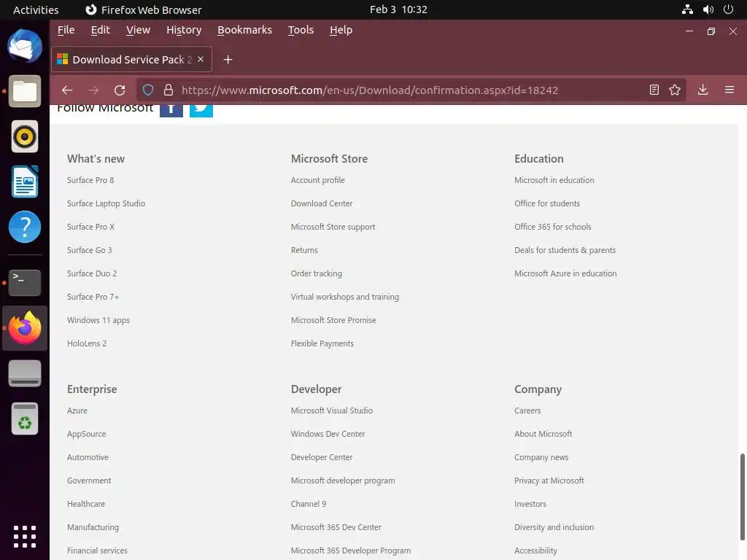Follow Microsoft on Facebook icon
747x560 pixels.
pyautogui.click(x=171, y=110)
